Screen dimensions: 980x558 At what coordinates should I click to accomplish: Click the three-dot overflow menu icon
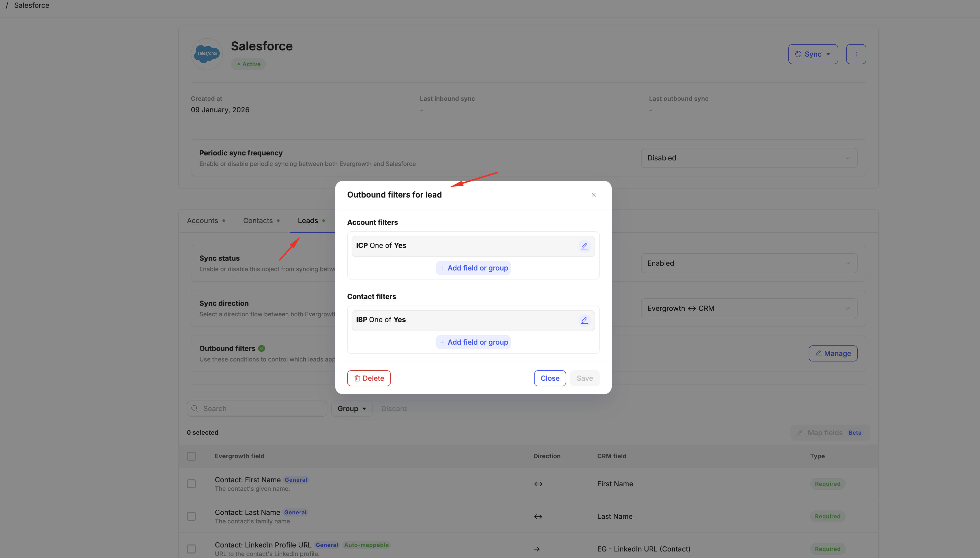pyautogui.click(x=856, y=54)
